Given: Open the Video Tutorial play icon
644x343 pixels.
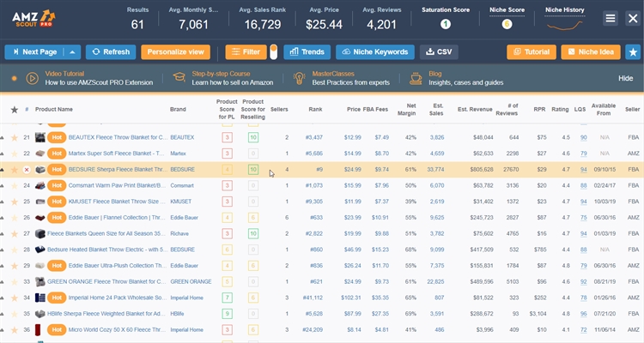Looking at the screenshot, I should pos(32,78).
